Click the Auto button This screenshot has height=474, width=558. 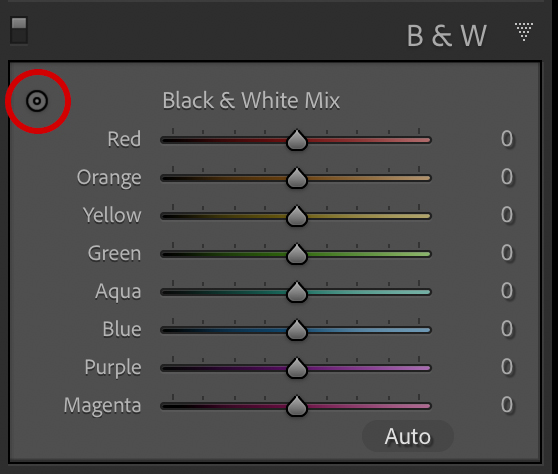408,436
